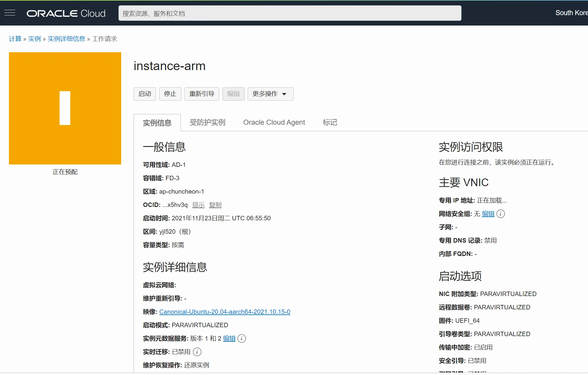The height and width of the screenshot is (375, 588).
Task: Click the 启动选项 section heading
Action: [x=460, y=276]
